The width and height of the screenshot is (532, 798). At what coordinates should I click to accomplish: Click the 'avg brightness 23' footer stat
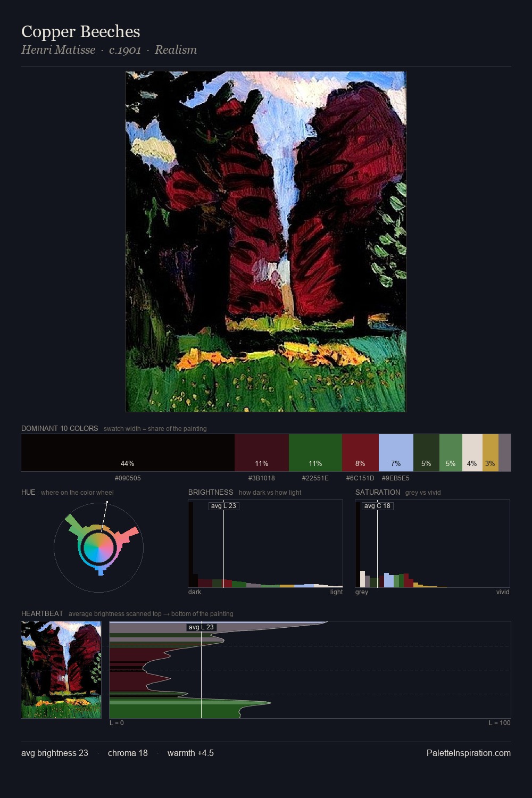tap(55, 753)
